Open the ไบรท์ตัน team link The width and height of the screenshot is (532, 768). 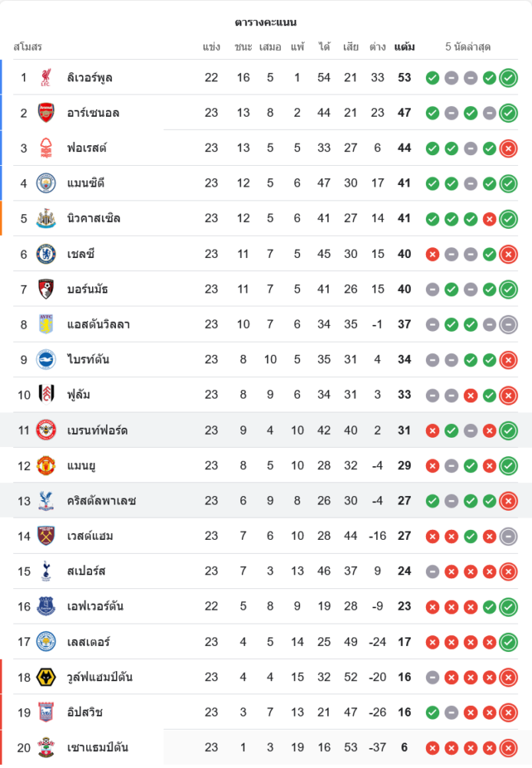(x=88, y=359)
